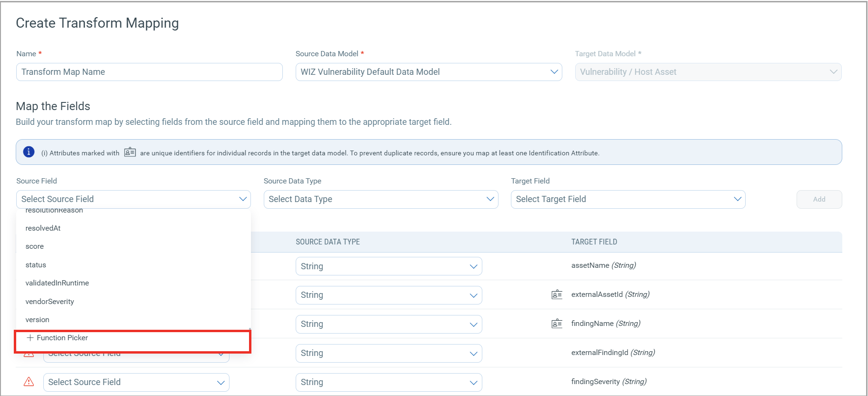Open the Source Data Model dropdown
Screen dimensions: 868x396
429,72
